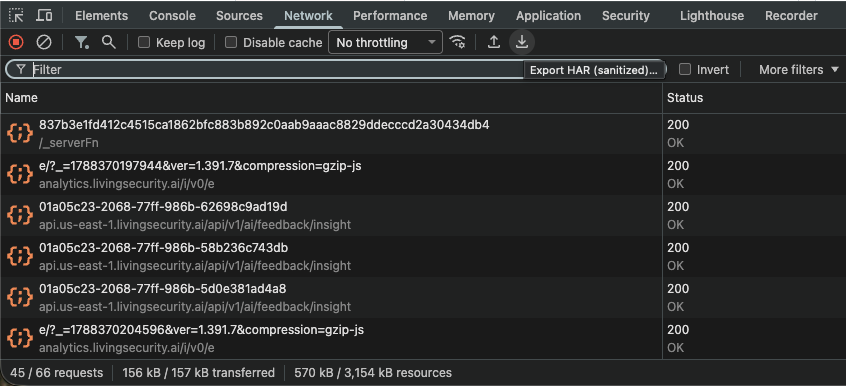
Task: Click JSON icon of 5d0e381ad4a8 request
Action: point(19,297)
